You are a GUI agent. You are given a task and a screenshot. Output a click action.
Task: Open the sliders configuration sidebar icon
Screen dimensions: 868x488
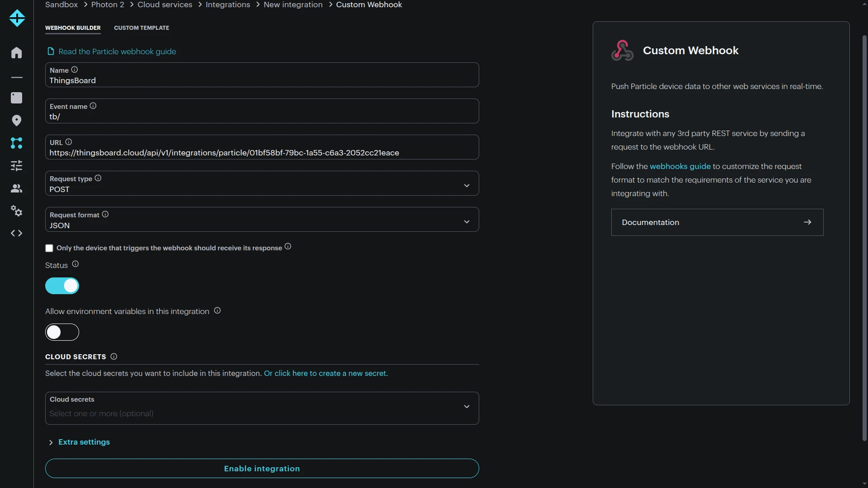click(x=17, y=165)
